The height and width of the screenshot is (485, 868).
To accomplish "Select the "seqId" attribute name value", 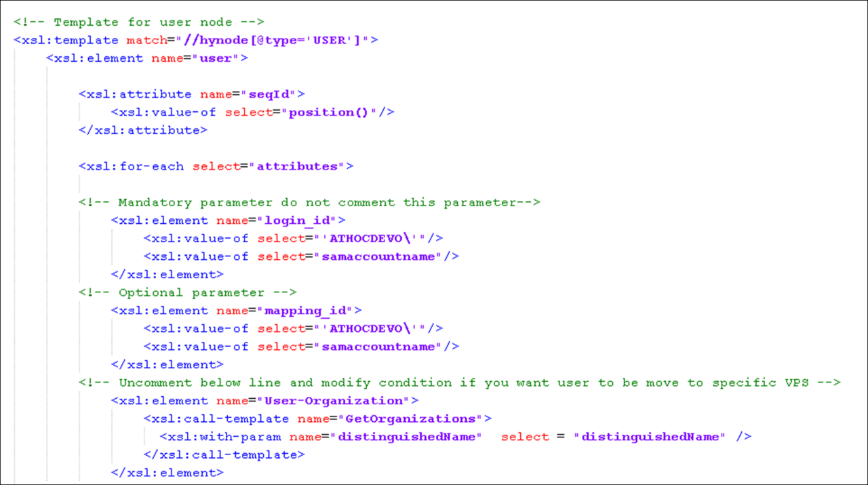I will click(269, 94).
